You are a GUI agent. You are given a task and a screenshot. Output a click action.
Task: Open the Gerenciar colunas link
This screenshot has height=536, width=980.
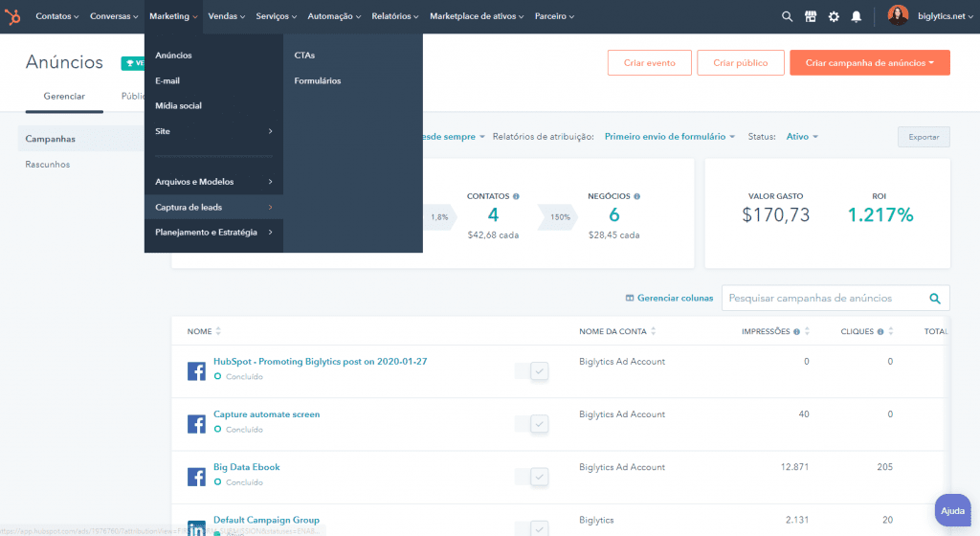[x=669, y=299]
